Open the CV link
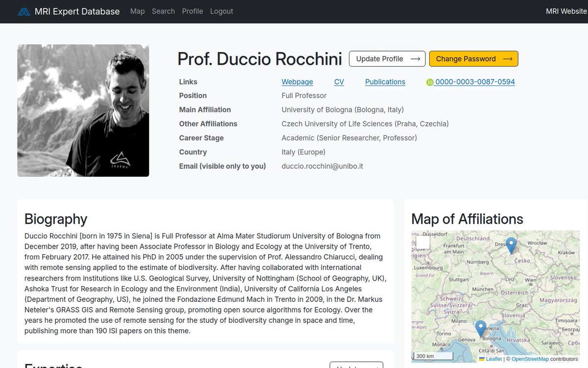This screenshot has width=588, height=368. coord(339,82)
